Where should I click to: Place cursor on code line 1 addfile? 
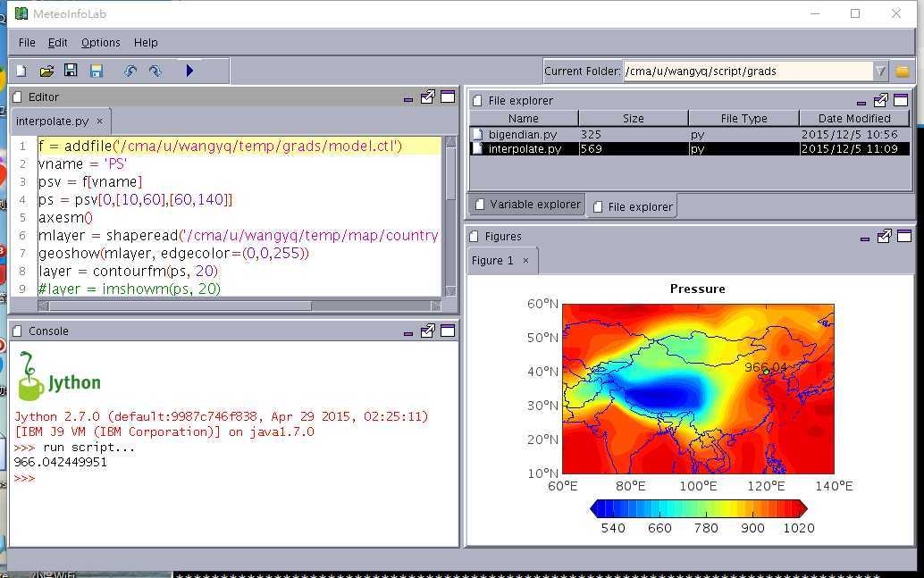(x=220, y=146)
